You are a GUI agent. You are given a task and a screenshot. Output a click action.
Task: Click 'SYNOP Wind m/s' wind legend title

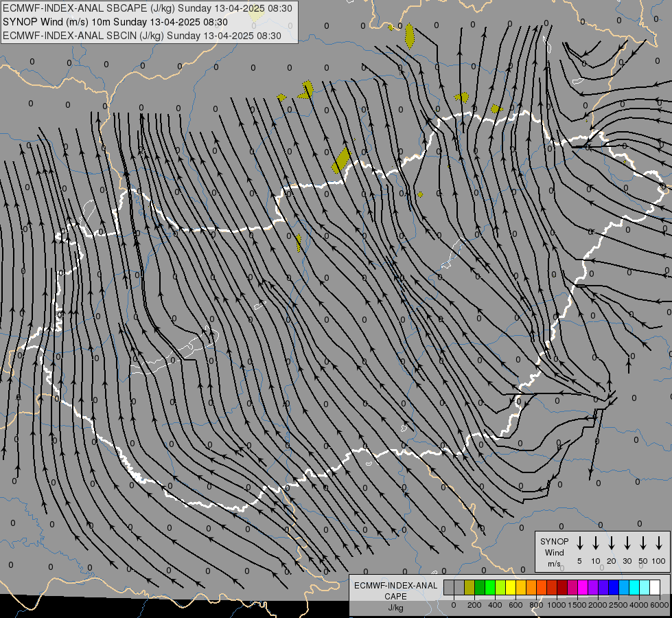(x=554, y=552)
